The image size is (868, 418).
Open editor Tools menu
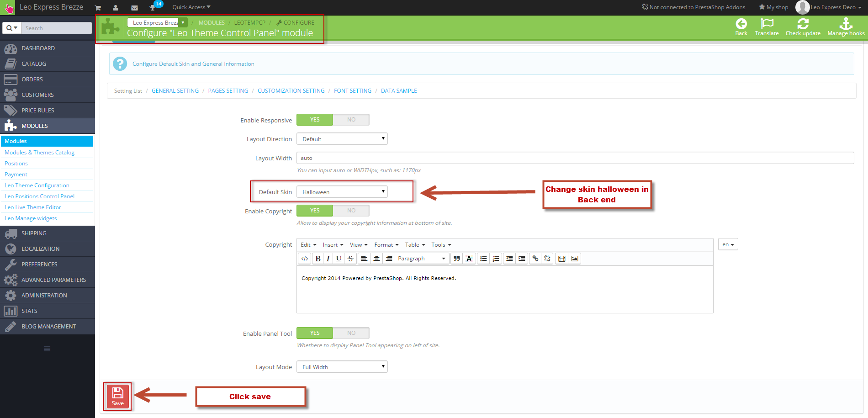point(441,245)
